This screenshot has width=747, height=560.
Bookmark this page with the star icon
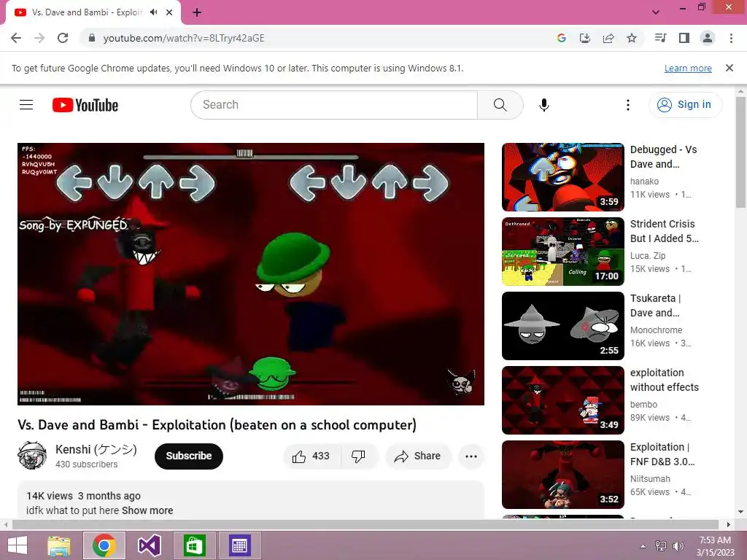click(x=631, y=38)
